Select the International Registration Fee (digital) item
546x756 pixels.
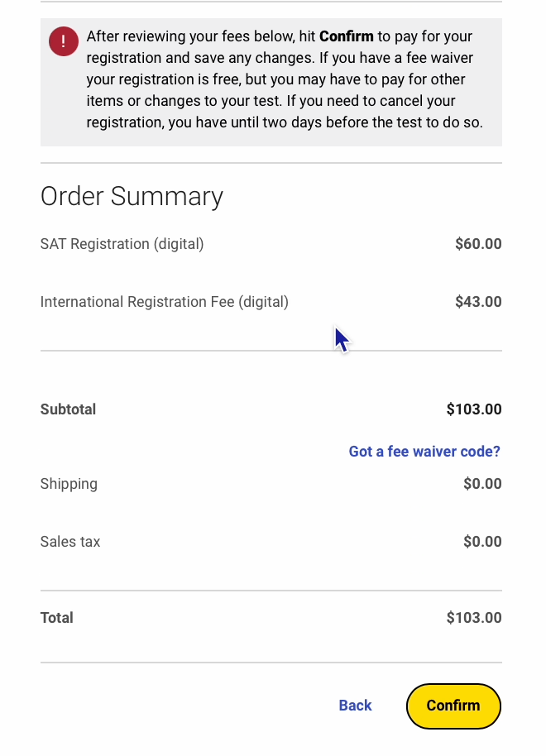[164, 302]
